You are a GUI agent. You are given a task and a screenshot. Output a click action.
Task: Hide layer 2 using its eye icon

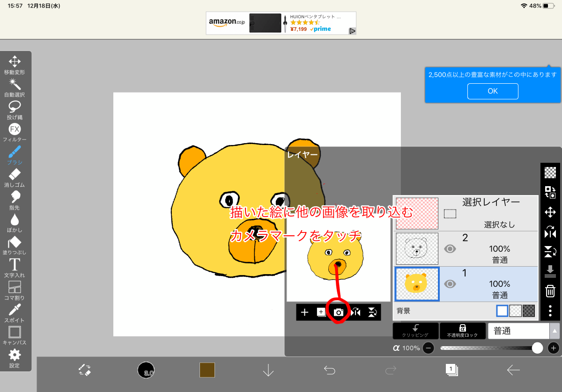pyautogui.click(x=450, y=249)
